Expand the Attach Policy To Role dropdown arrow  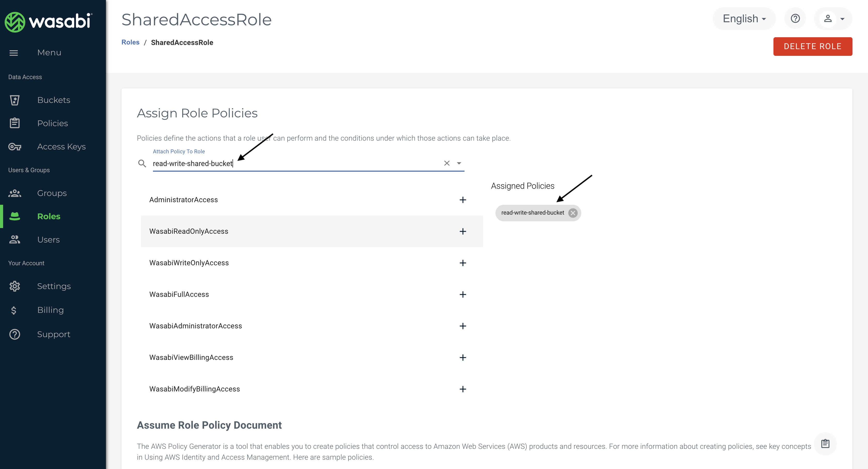[x=459, y=163]
